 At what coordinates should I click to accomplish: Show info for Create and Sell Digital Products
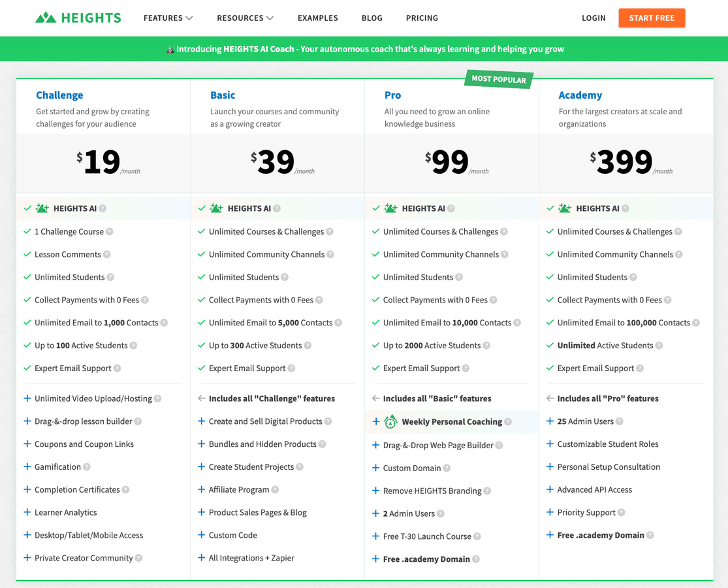(328, 421)
